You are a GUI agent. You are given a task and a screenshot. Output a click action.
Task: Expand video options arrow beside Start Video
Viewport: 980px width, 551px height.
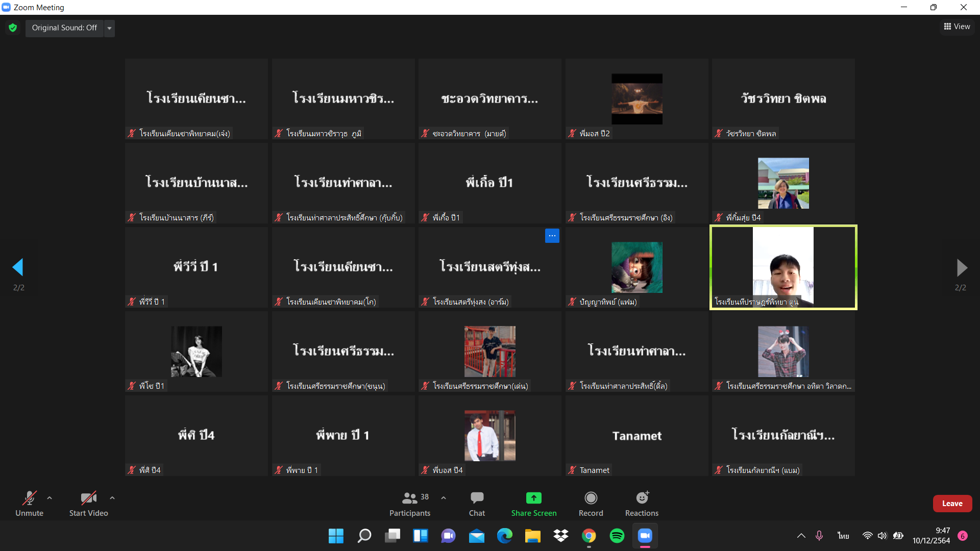click(112, 497)
